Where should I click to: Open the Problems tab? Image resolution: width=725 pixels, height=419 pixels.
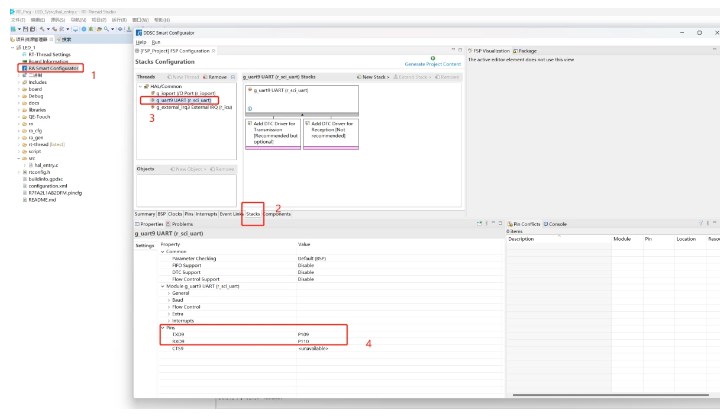[179, 224]
